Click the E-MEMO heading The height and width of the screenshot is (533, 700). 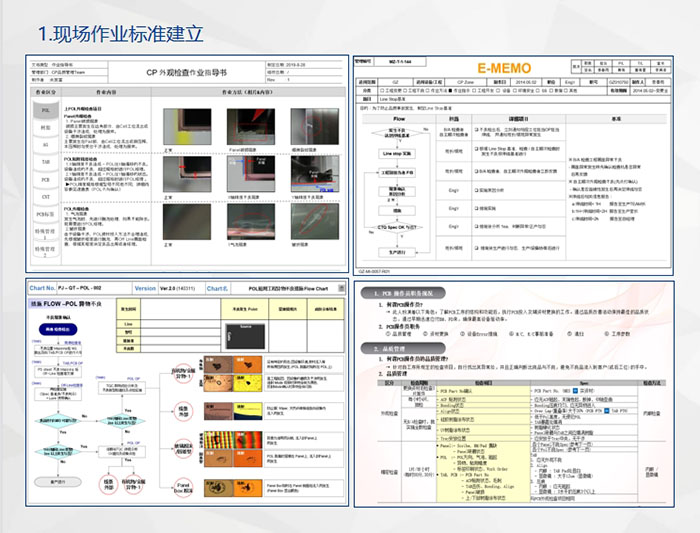(504, 68)
